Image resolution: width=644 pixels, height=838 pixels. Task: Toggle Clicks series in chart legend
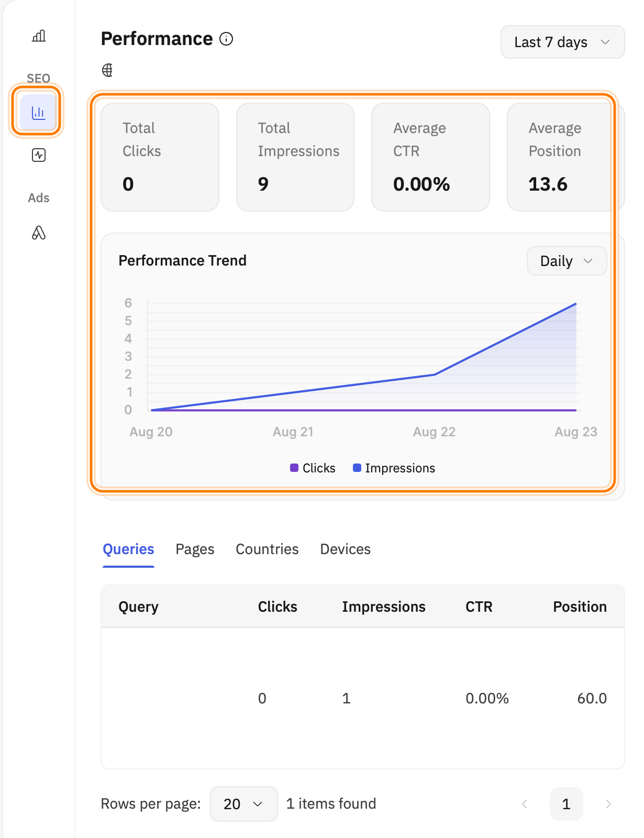pos(313,468)
